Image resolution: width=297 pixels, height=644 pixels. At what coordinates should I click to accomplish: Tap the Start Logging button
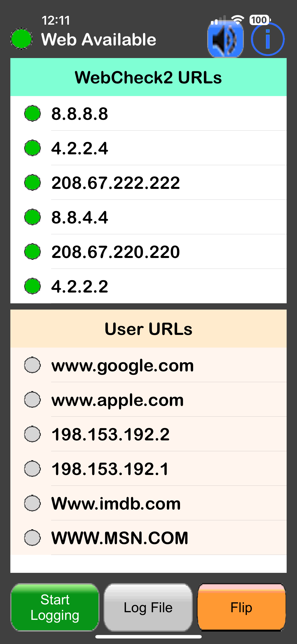(55, 607)
